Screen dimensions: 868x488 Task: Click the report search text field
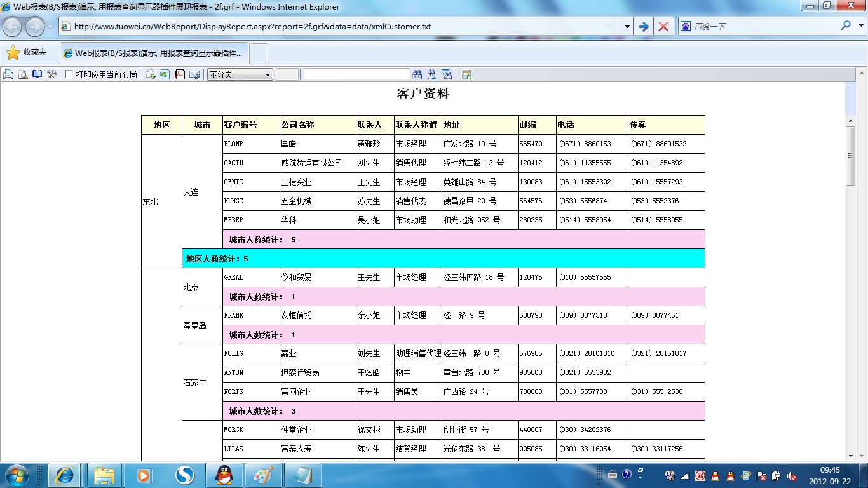pyautogui.click(x=356, y=74)
